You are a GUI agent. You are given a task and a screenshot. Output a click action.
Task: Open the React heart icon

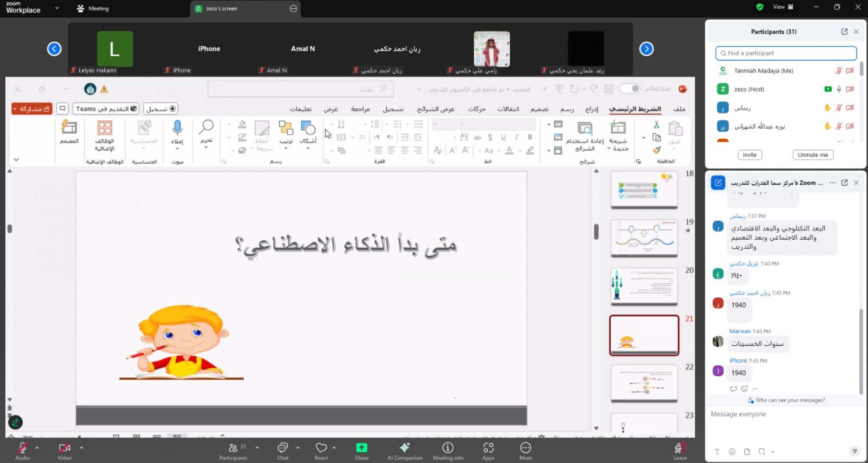point(321,448)
